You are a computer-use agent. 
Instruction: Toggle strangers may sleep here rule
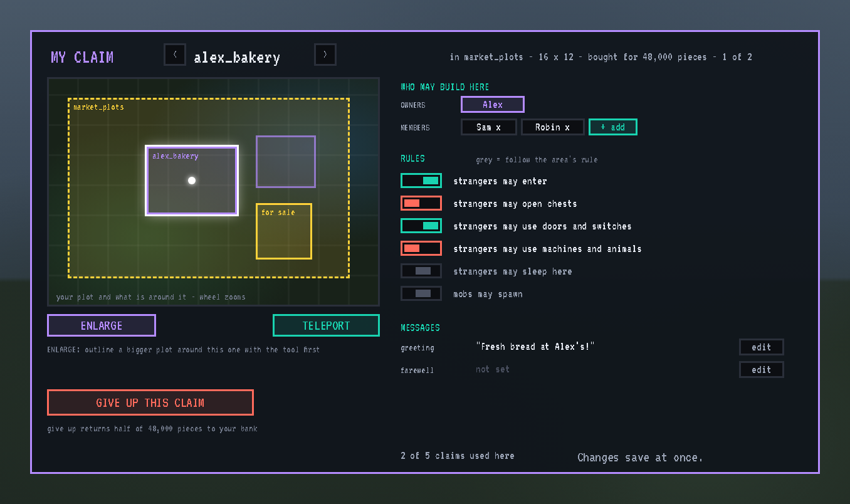tap(421, 271)
